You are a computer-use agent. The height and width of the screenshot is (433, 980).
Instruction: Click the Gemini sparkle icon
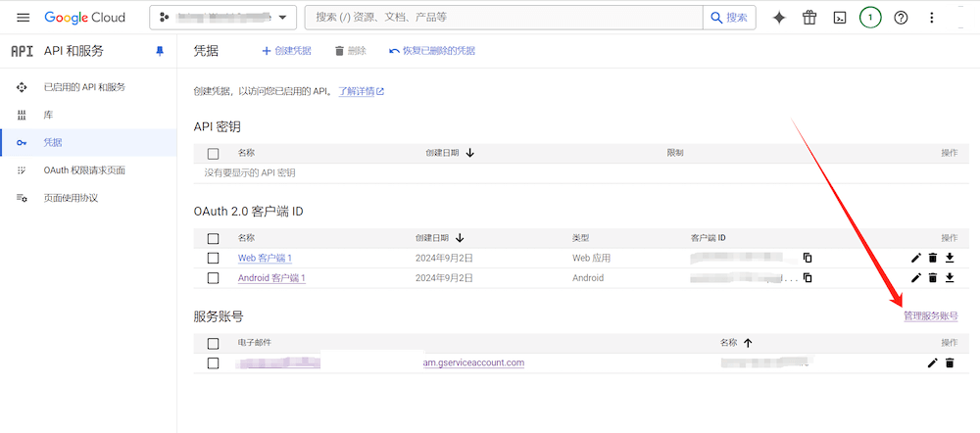(779, 18)
